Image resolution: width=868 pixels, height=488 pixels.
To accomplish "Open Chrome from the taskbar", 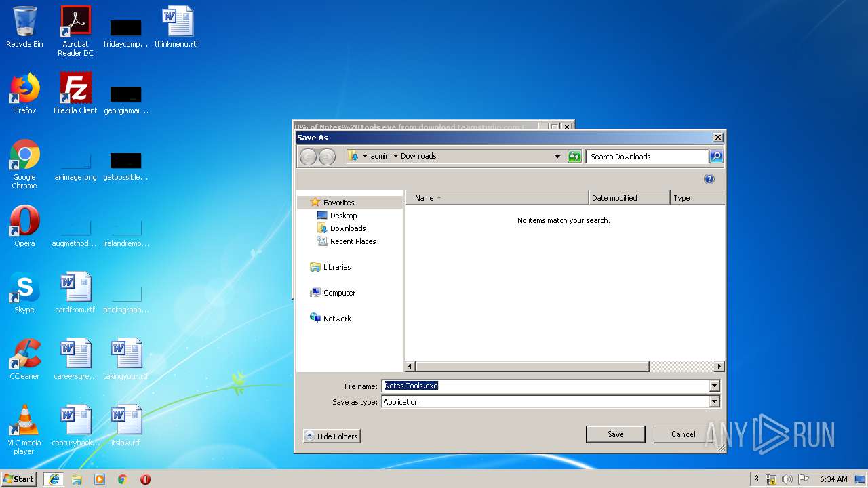I will pos(123,479).
